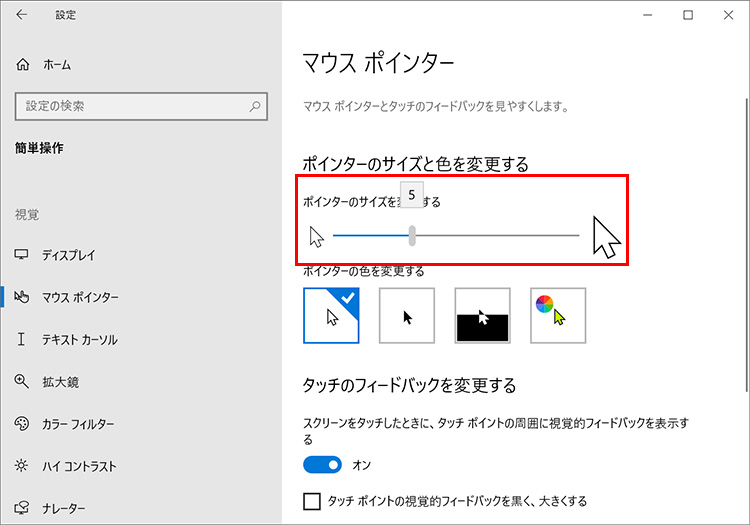750x525 pixels.
Task: Click the Home icon in the sidebar
Action: coord(23,64)
